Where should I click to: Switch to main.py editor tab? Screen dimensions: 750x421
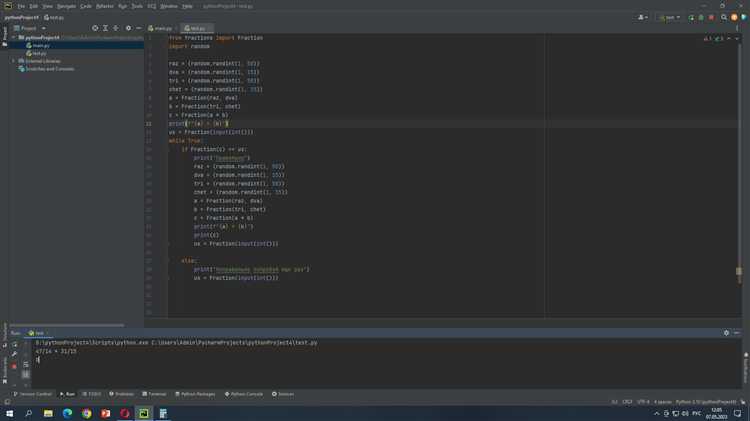pos(161,28)
